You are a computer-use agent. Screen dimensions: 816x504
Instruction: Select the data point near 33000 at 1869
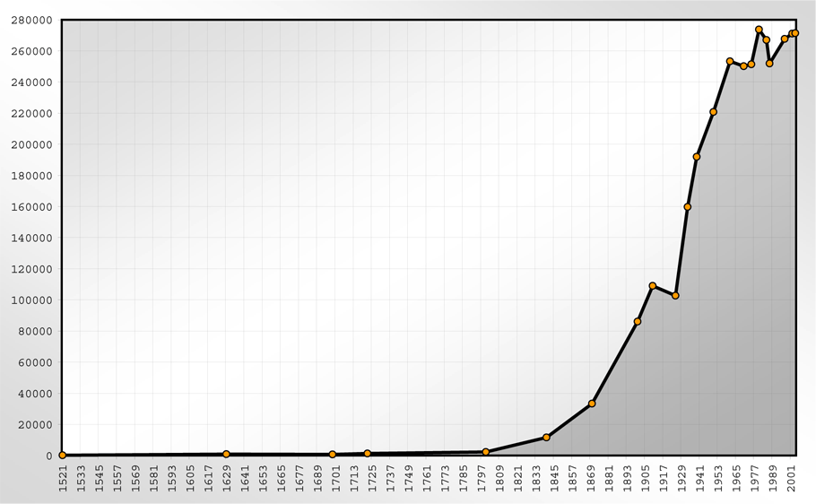pyautogui.click(x=592, y=404)
